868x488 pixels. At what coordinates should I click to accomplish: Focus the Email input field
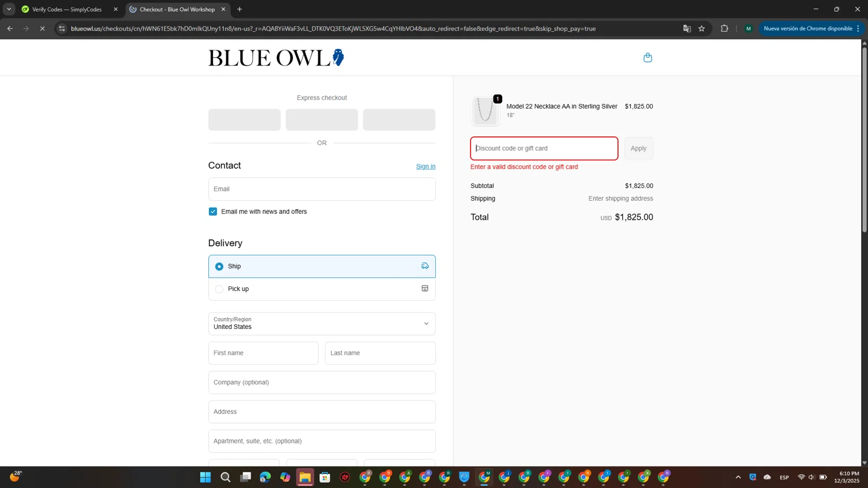[x=322, y=189]
